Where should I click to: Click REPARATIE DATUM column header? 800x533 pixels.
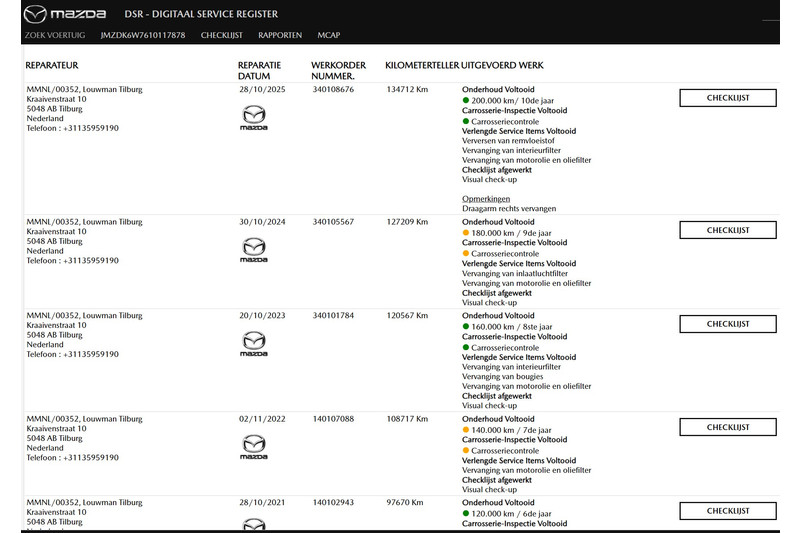tap(259, 70)
